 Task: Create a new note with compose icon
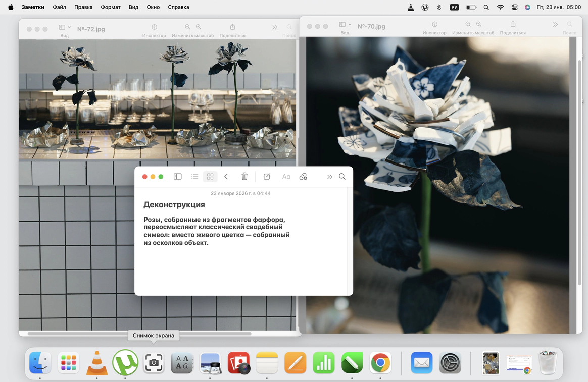(267, 177)
